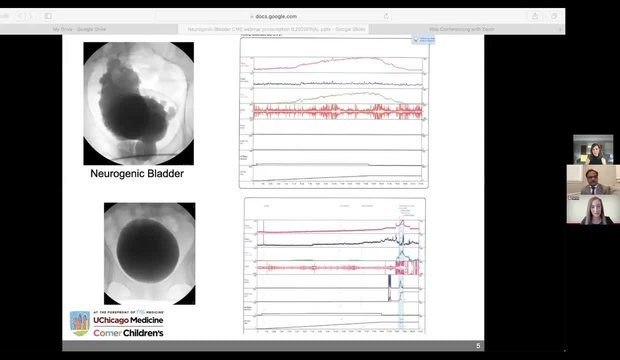This screenshot has height=360, width=620.
Task: Show the tab overview icon
Action: coord(554,16)
